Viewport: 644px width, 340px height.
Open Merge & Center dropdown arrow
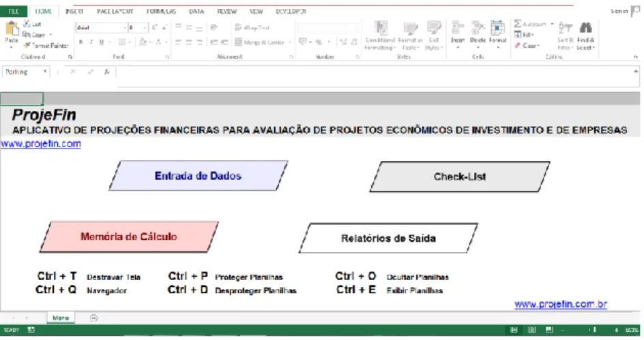(x=289, y=42)
